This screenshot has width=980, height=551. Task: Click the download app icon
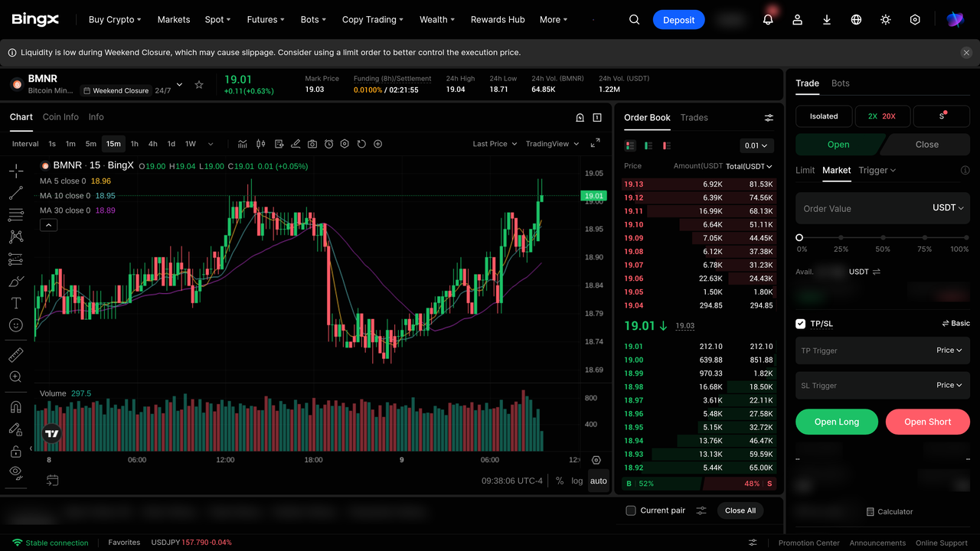click(827, 20)
